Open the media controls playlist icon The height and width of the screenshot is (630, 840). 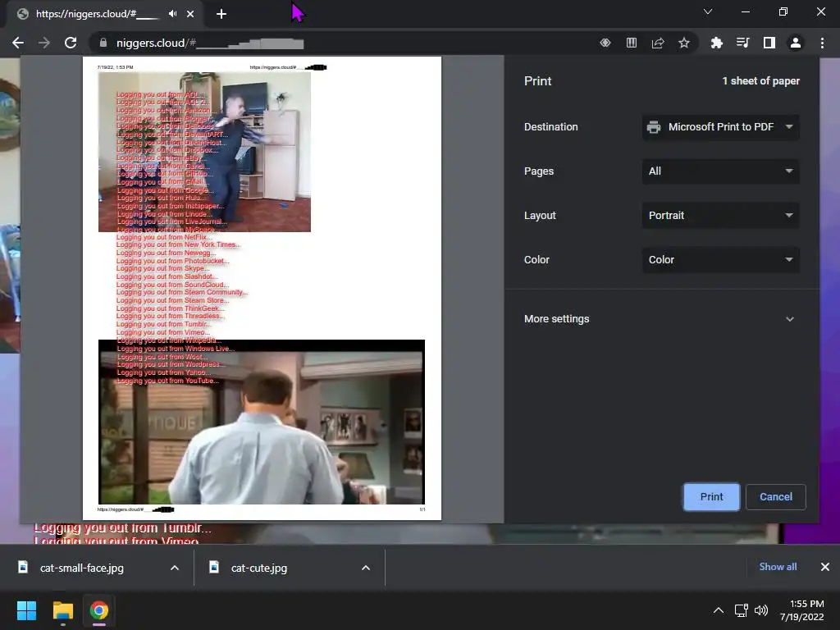pyautogui.click(x=742, y=43)
